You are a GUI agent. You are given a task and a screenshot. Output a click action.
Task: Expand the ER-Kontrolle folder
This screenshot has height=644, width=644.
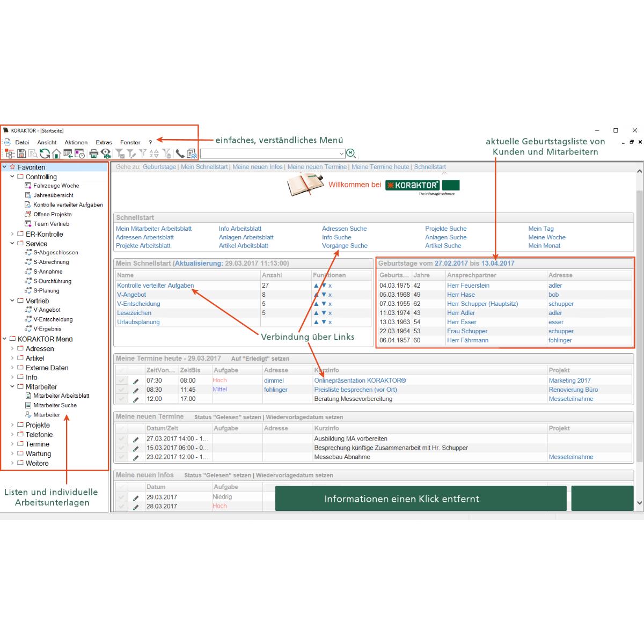click(x=12, y=234)
